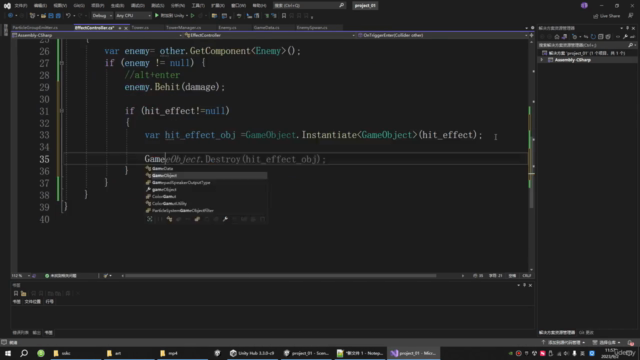Click the purple account avatar icon
This screenshot has height=360, width=640.
pyautogui.click(x=584, y=5)
